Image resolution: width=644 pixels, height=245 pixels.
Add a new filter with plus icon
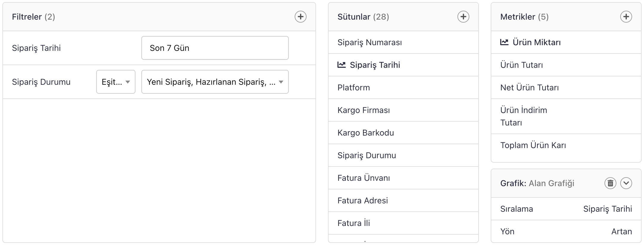pyautogui.click(x=300, y=17)
